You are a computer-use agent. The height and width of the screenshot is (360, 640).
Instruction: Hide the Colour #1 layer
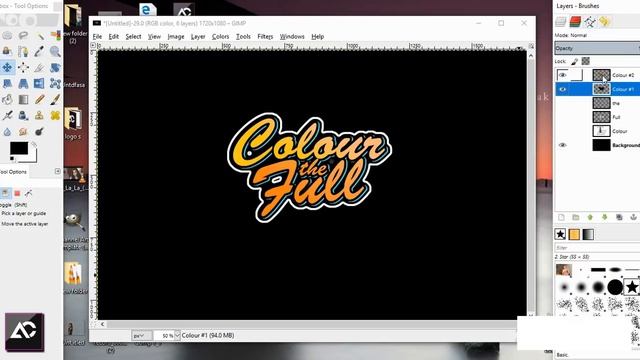(x=562, y=89)
